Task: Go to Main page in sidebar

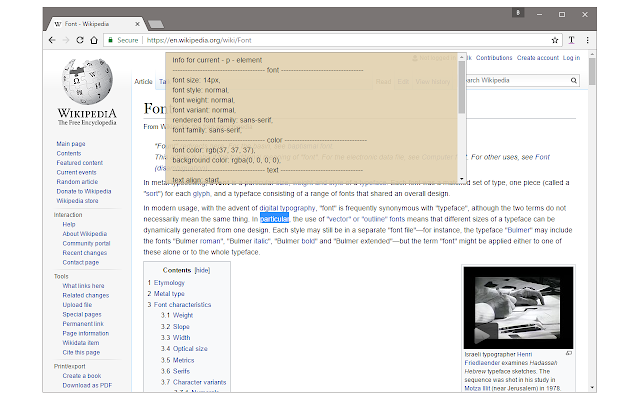Action: pyautogui.click(x=71, y=144)
